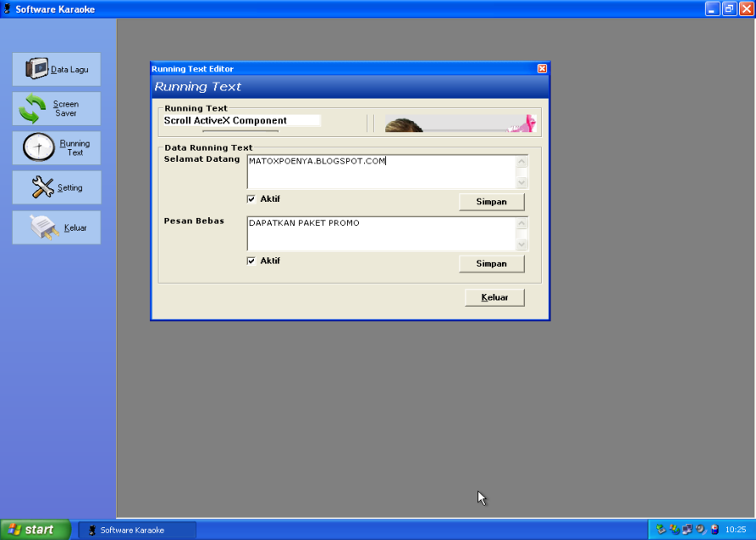Open the Setting sidebar button
Image resolution: width=756 pixels, height=540 pixels.
(x=56, y=187)
